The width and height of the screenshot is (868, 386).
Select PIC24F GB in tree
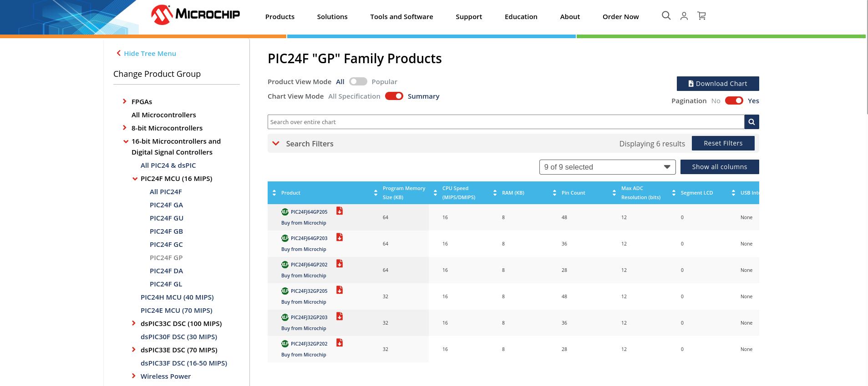[166, 231]
